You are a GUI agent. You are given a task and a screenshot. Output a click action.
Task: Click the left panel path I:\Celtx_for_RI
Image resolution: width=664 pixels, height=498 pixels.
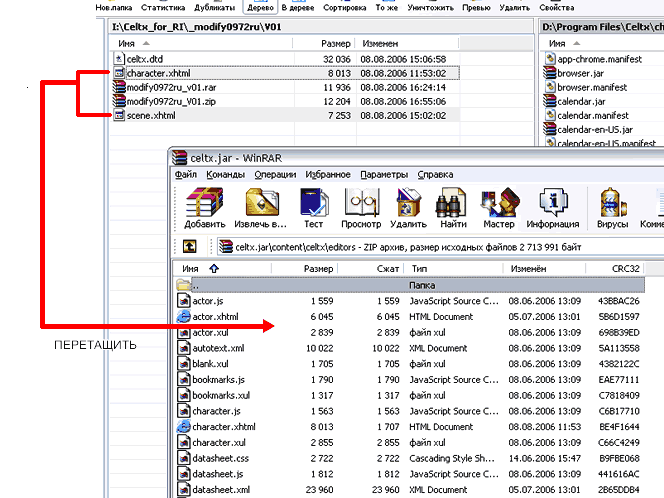point(322,27)
